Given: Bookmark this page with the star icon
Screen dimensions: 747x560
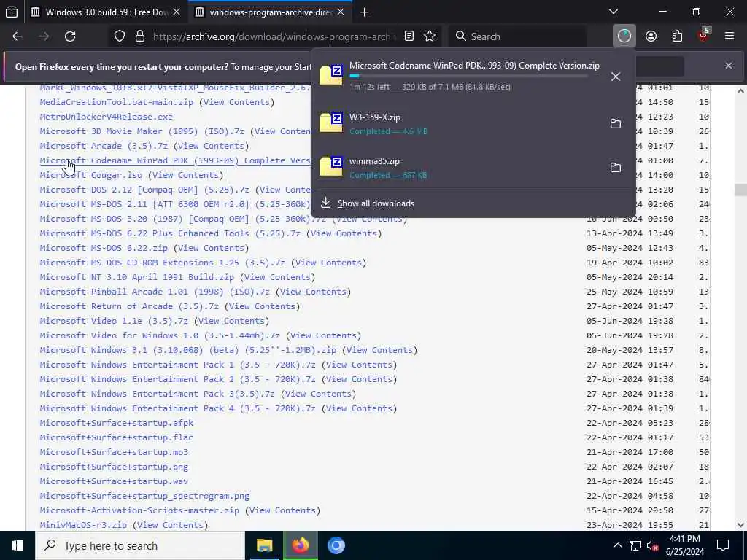Looking at the screenshot, I should tap(430, 36).
